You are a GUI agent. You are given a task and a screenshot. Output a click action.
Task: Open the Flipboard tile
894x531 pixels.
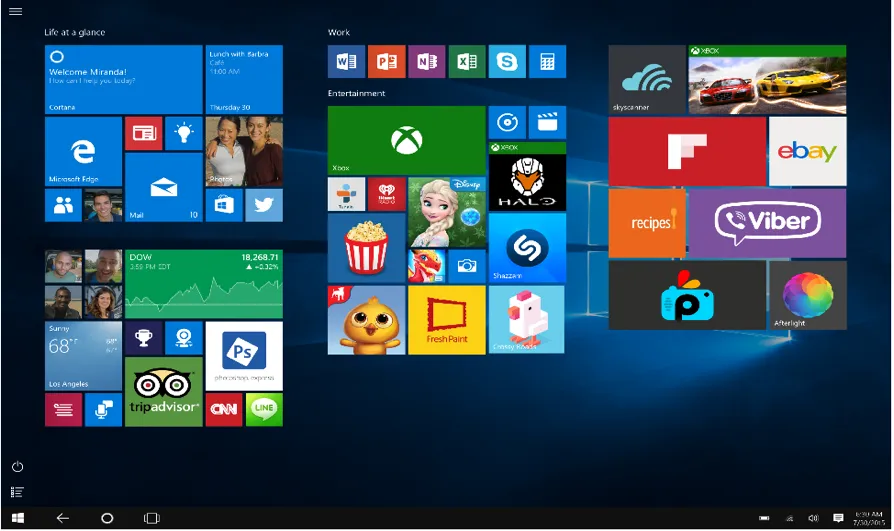pos(688,152)
